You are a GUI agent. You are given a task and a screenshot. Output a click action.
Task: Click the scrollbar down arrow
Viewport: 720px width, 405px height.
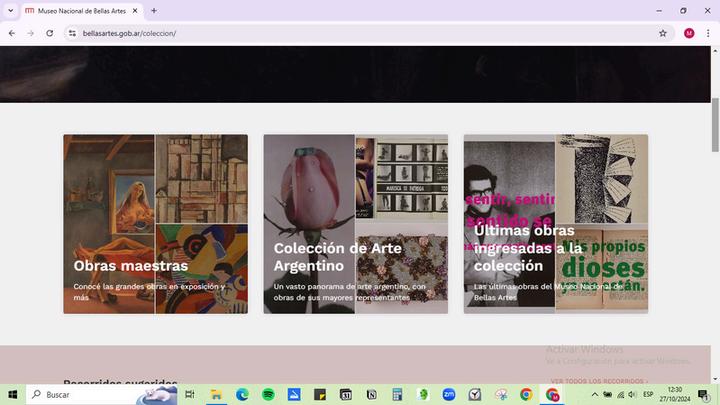[715, 379]
